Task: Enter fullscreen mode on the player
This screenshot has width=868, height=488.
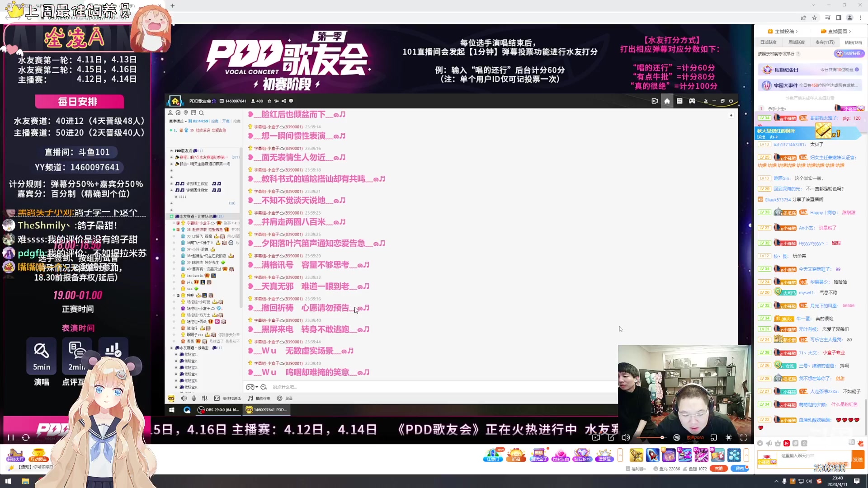Action: (x=744, y=437)
